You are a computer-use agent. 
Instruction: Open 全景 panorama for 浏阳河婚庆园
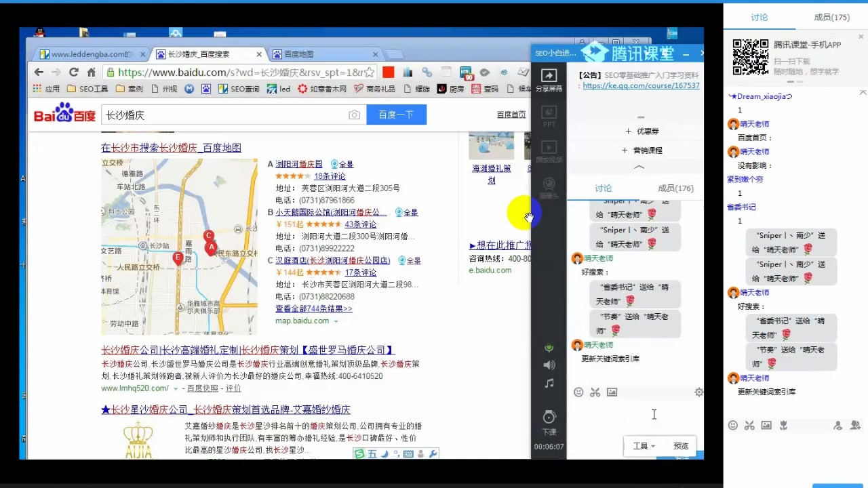click(x=342, y=164)
